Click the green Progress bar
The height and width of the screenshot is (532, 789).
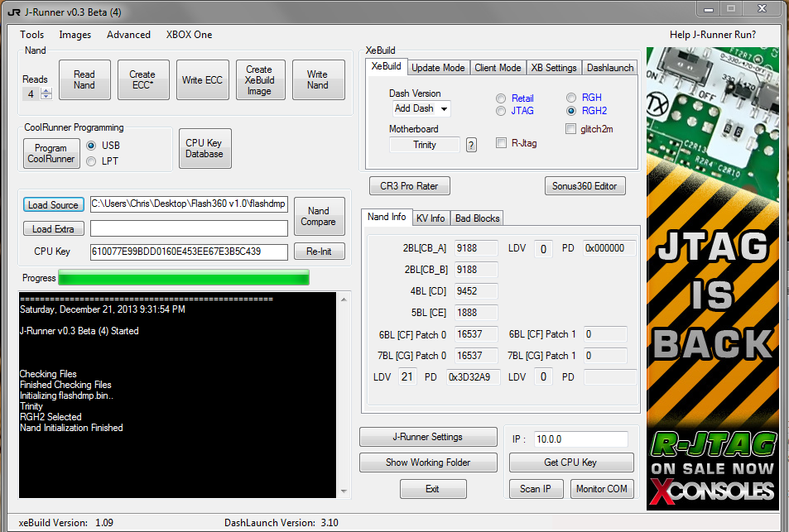184,277
